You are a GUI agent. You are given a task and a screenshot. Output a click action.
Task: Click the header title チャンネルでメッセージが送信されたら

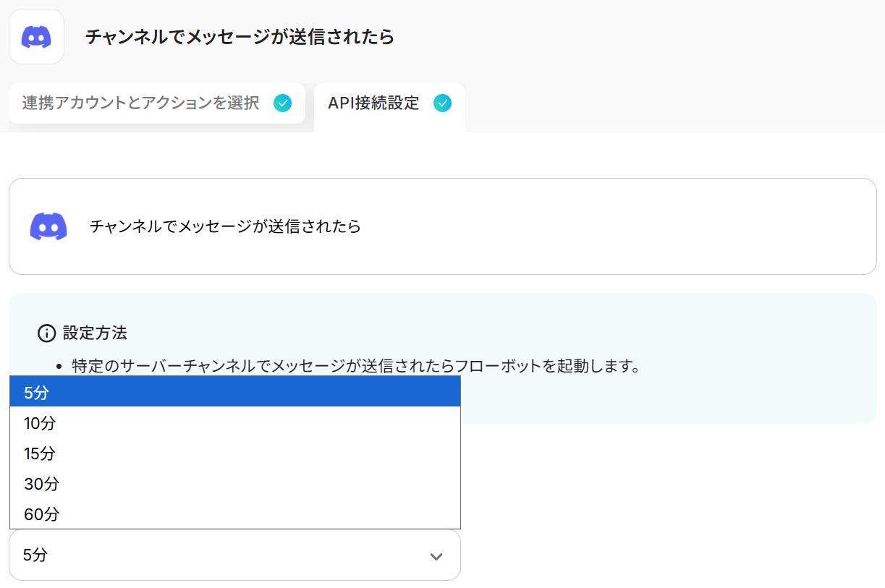coord(240,37)
